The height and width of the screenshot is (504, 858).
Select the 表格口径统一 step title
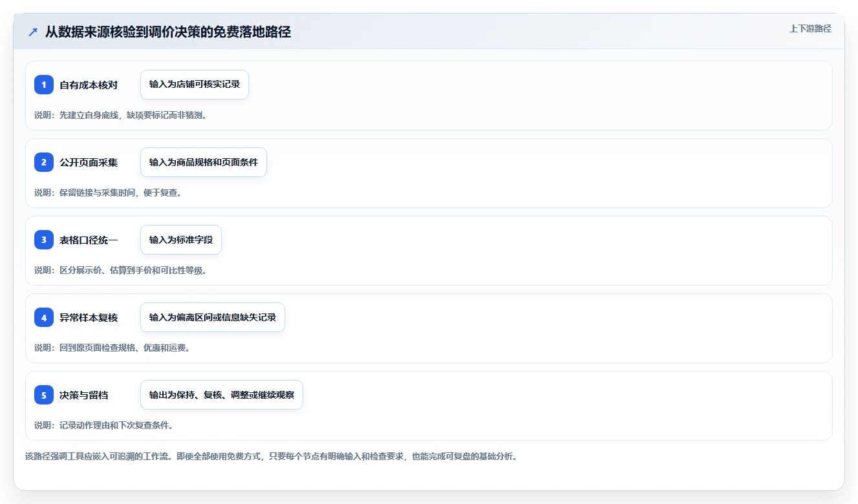point(89,240)
